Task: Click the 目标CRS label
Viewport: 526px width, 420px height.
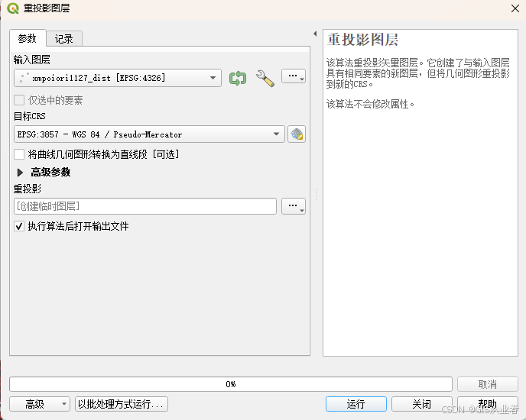Action: (x=30, y=116)
